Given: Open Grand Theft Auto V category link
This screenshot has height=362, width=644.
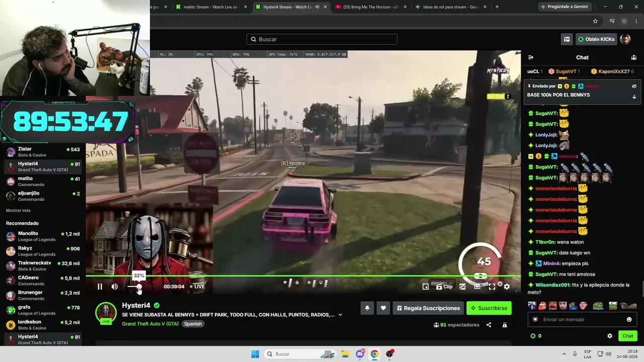Looking at the screenshot, I should click(x=150, y=324).
